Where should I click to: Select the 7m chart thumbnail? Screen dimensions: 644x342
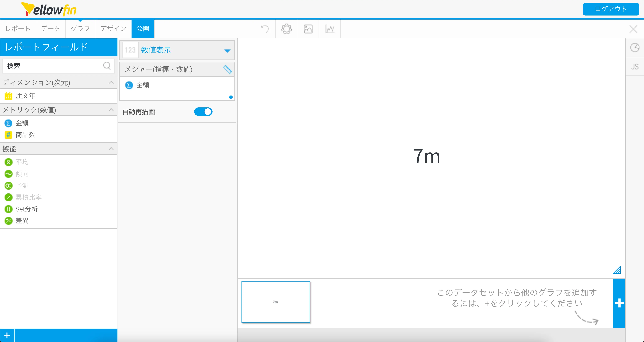click(275, 302)
